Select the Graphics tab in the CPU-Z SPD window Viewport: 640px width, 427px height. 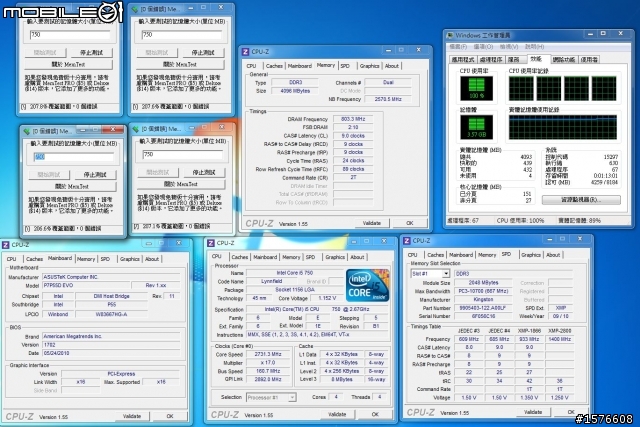[531, 255]
